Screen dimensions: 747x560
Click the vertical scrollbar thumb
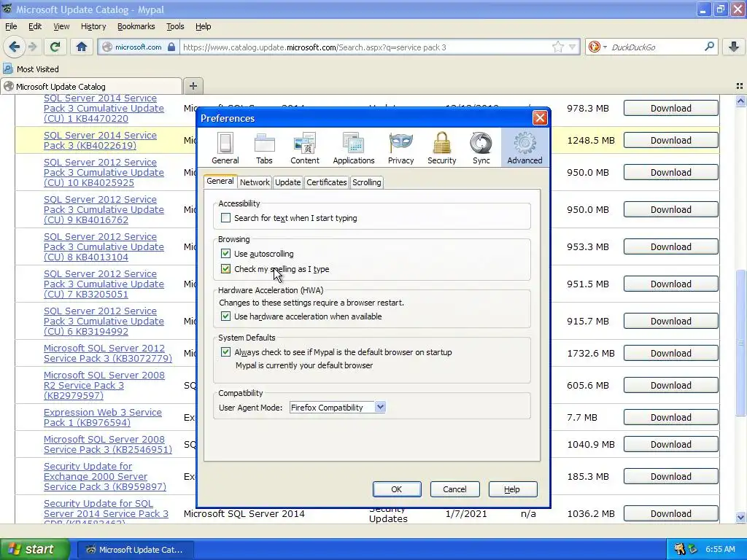[x=740, y=343]
